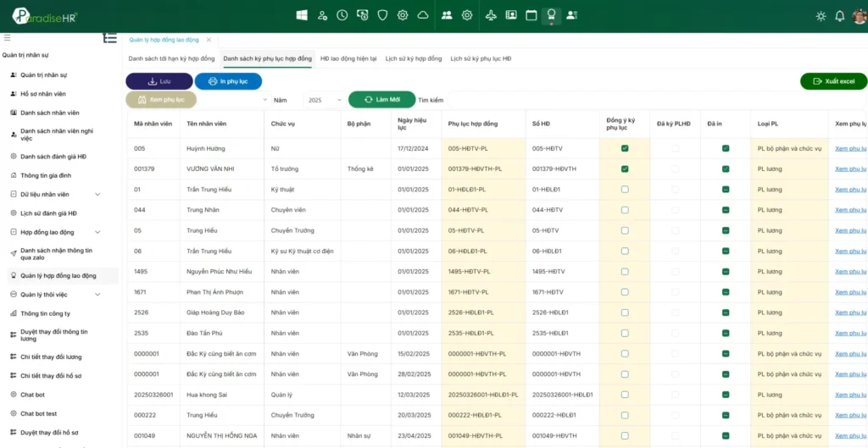Open the cloud icon in top bar

tap(423, 15)
